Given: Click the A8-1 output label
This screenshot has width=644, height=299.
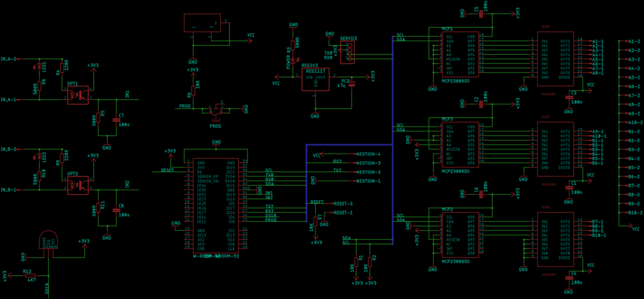Looking at the screenshot, I should 598,73.
